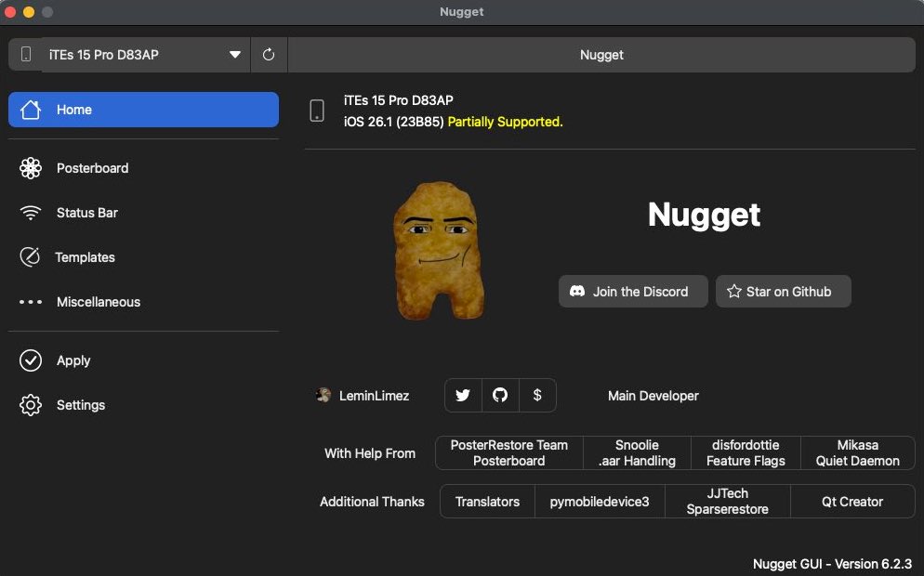Click the iOS 26.1 (23B85) version text

click(393, 122)
